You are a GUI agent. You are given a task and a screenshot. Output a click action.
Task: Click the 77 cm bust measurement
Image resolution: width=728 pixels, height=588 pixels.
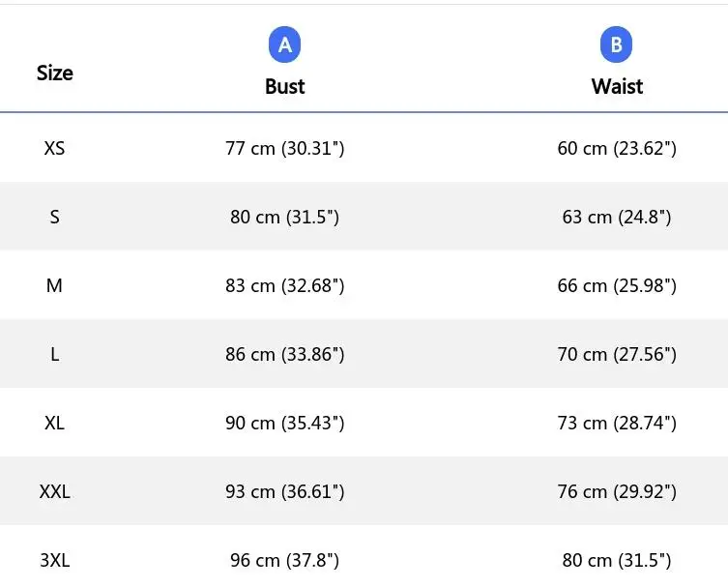[284, 149]
